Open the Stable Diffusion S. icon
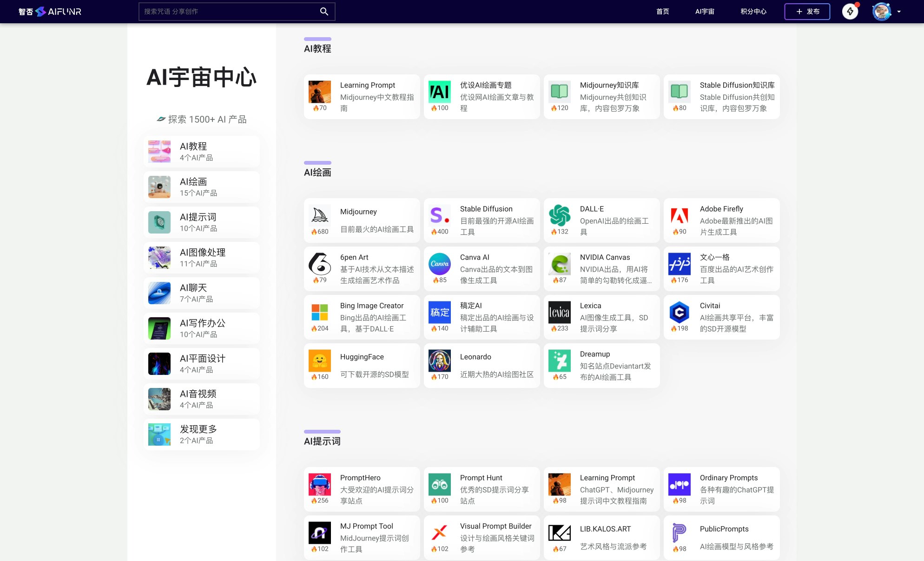Image resolution: width=924 pixels, height=561 pixels. tap(440, 215)
